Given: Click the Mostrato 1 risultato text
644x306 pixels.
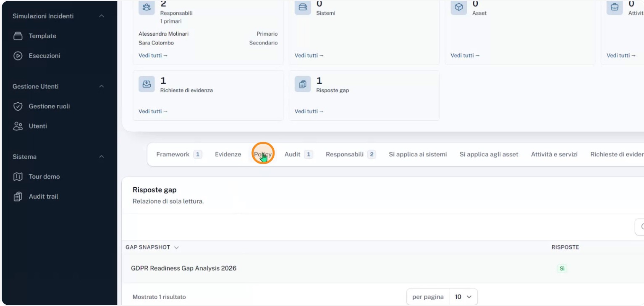Looking at the screenshot, I should click(159, 297).
